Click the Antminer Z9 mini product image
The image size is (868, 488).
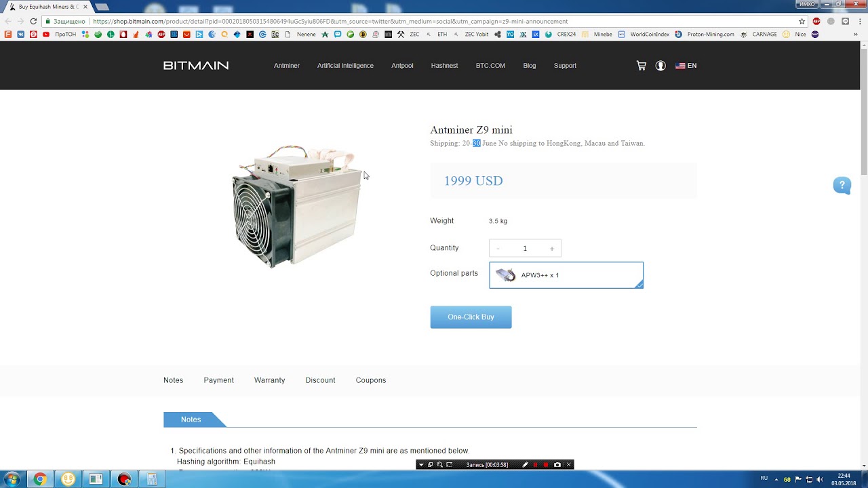297,205
